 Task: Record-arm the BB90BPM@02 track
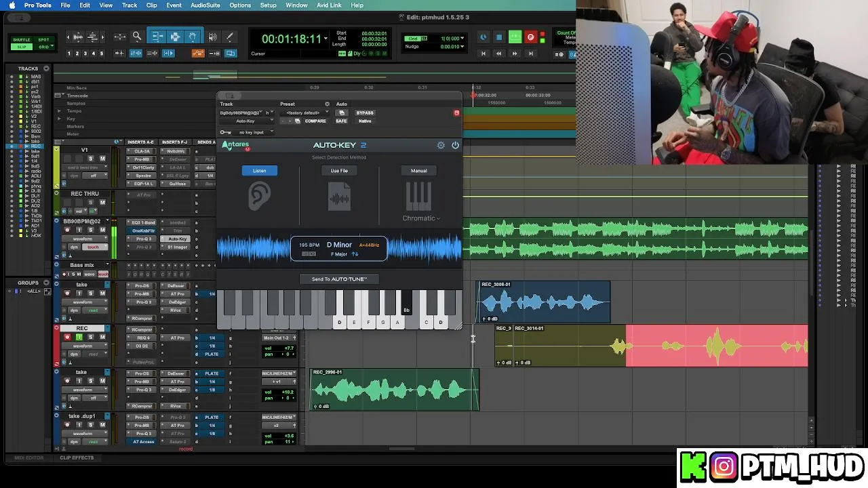click(x=67, y=230)
